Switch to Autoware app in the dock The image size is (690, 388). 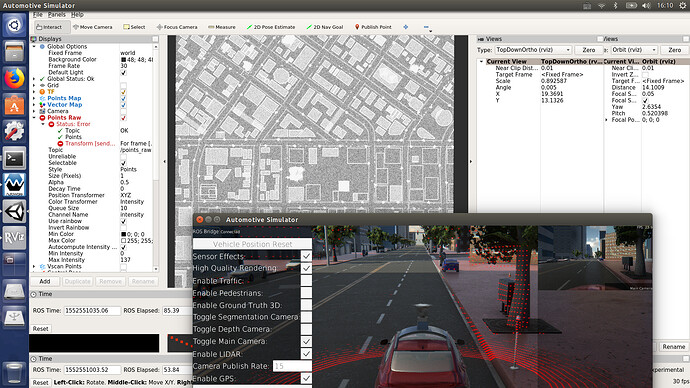tap(14, 184)
